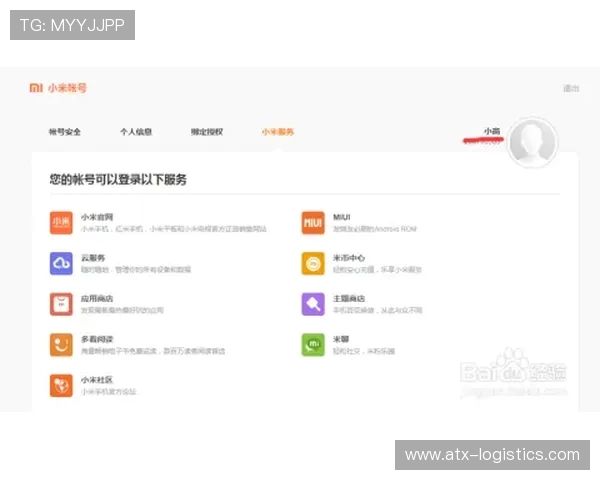Open the 小米社区 title link
The image size is (600, 480).
click(97, 380)
